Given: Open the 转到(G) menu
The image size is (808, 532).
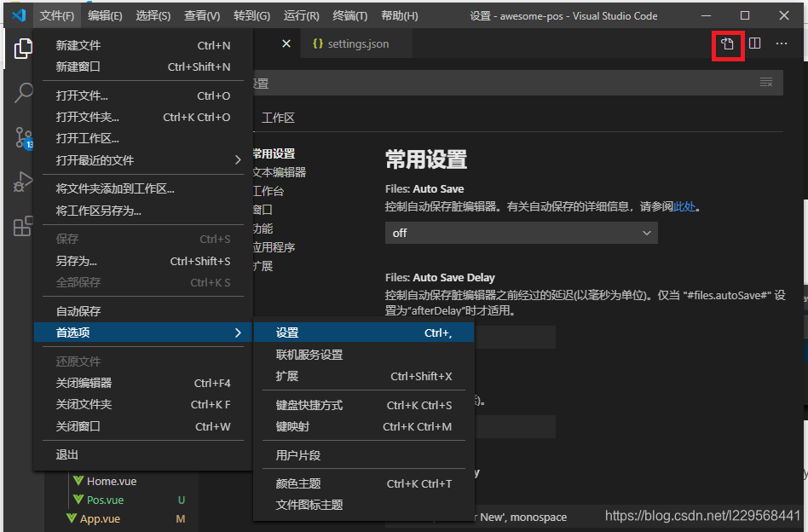Looking at the screenshot, I should tap(251, 16).
